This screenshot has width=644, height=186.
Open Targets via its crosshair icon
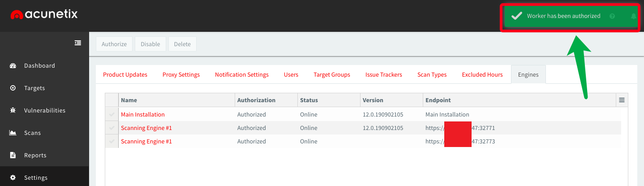[x=13, y=88]
